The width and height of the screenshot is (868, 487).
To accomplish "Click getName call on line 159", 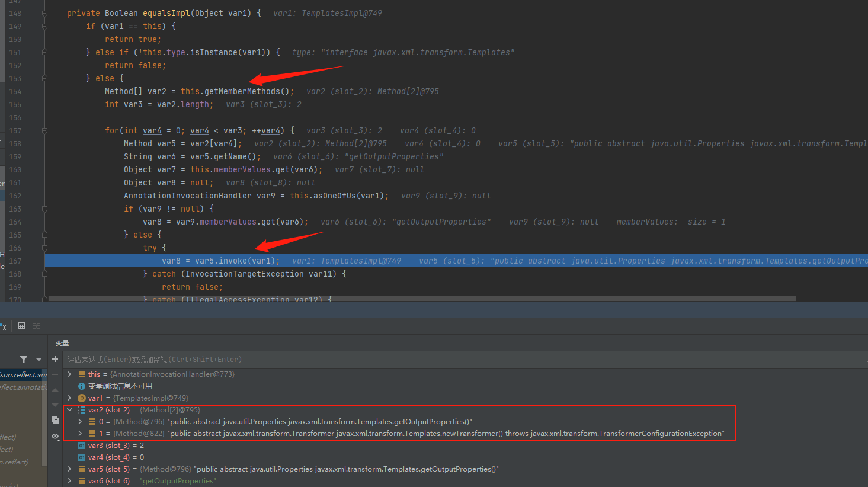I will click(230, 156).
